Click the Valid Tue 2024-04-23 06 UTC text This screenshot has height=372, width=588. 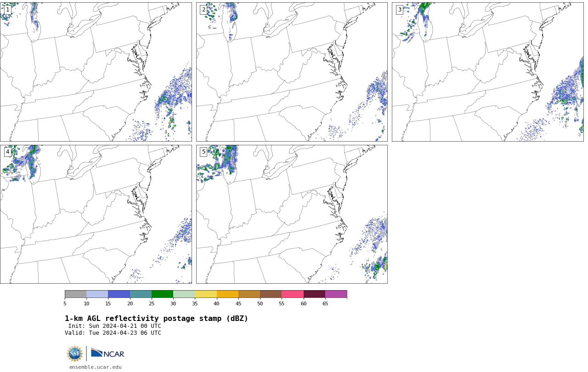tap(113, 333)
